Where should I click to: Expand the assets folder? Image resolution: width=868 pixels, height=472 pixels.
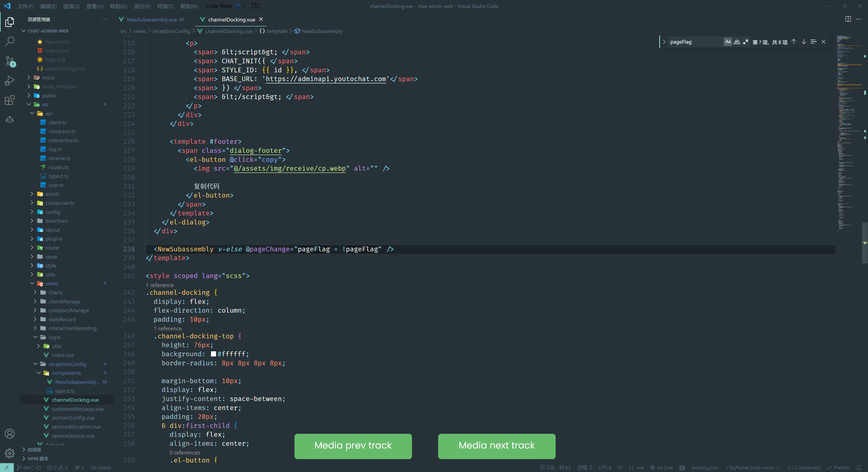click(x=52, y=194)
